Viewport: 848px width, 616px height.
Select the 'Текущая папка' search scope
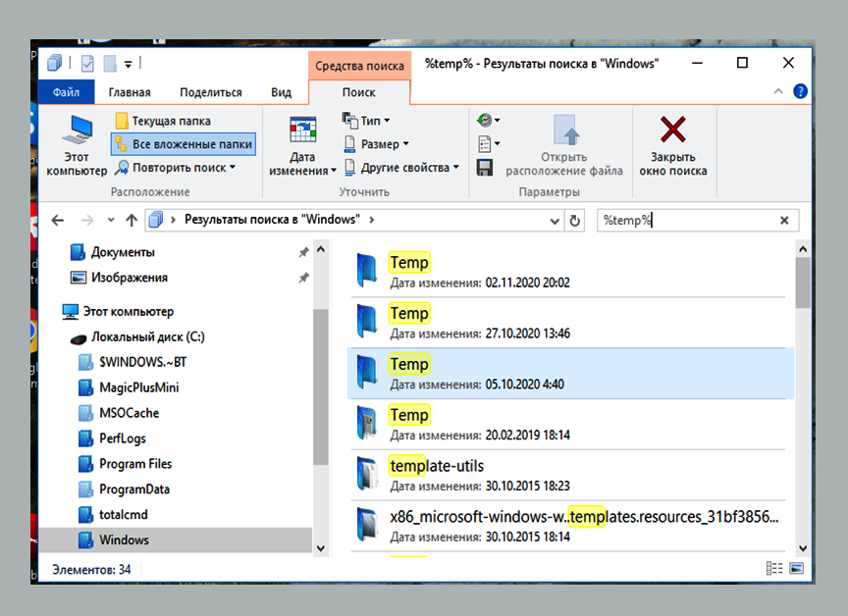coord(163,121)
